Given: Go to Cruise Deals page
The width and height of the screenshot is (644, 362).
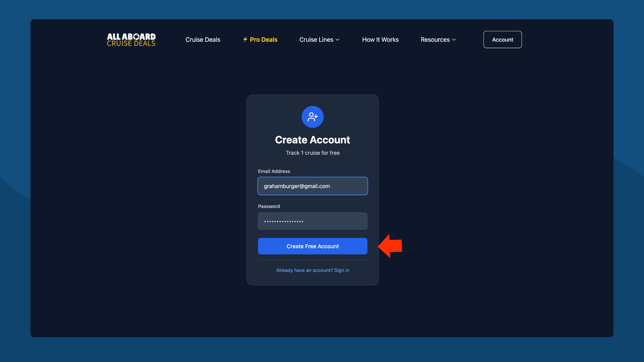Looking at the screenshot, I should (x=203, y=40).
